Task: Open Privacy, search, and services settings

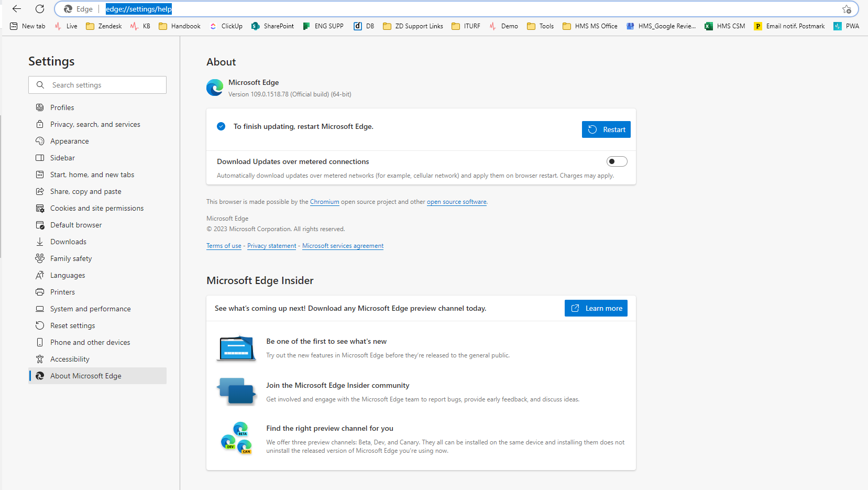Action: click(x=97, y=124)
